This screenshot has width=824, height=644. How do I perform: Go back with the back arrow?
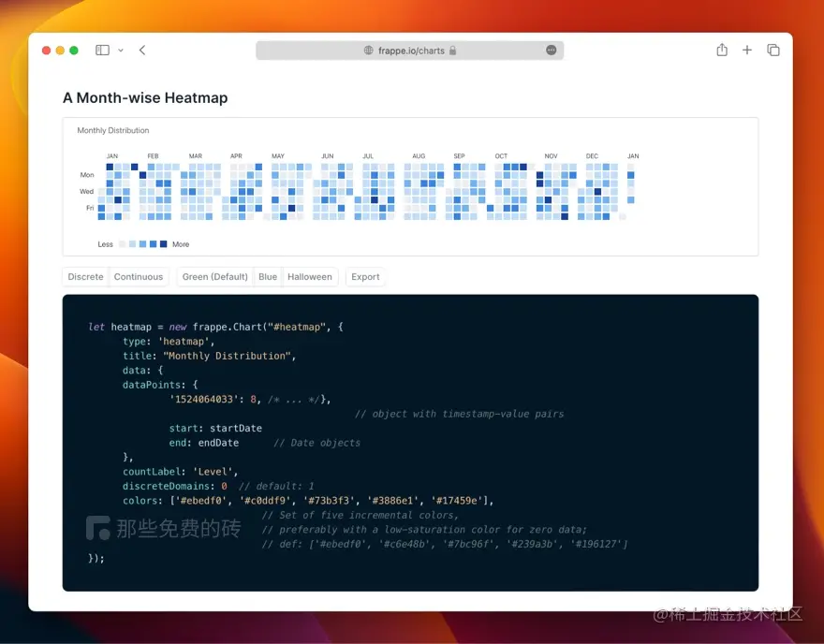[x=142, y=50]
